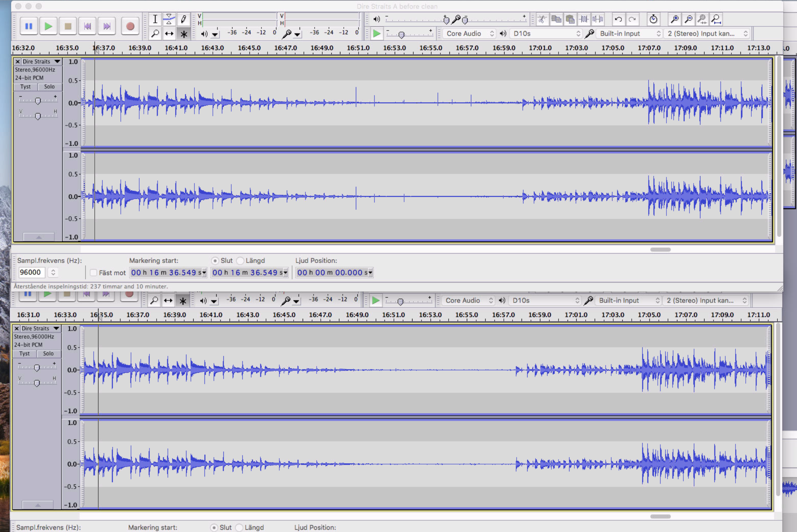
Task: Click the Silence audio icon
Action: [598, 19]
